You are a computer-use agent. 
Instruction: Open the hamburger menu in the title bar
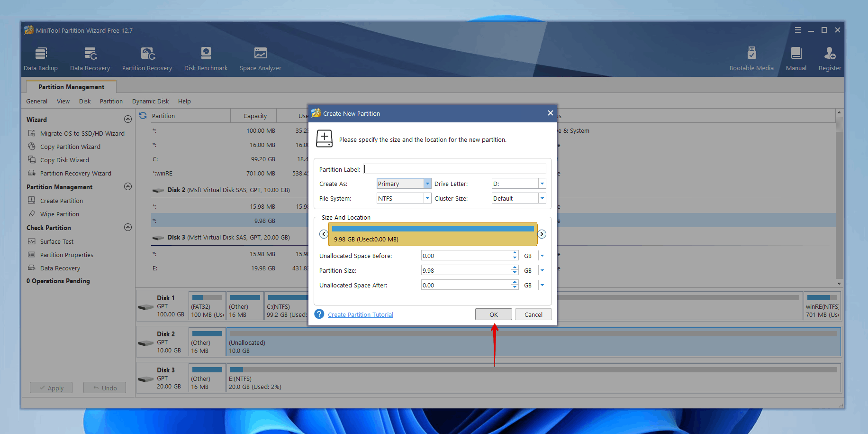(798, 30)
